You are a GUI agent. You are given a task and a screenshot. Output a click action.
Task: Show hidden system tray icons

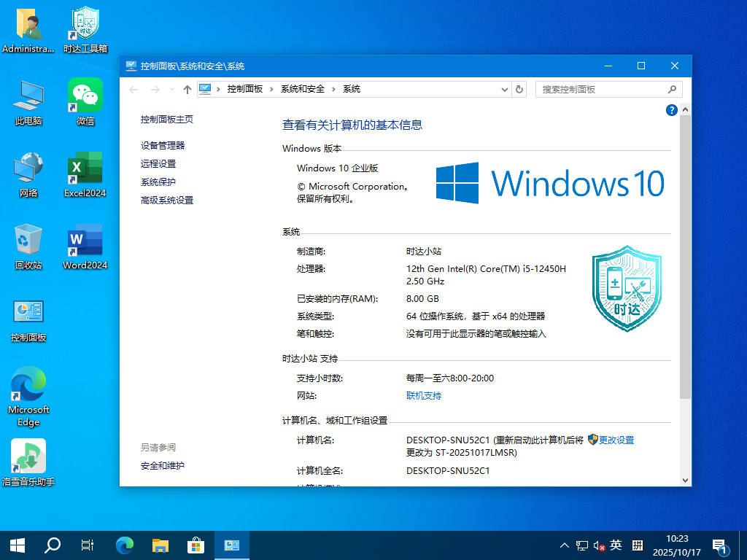point(564,545)
